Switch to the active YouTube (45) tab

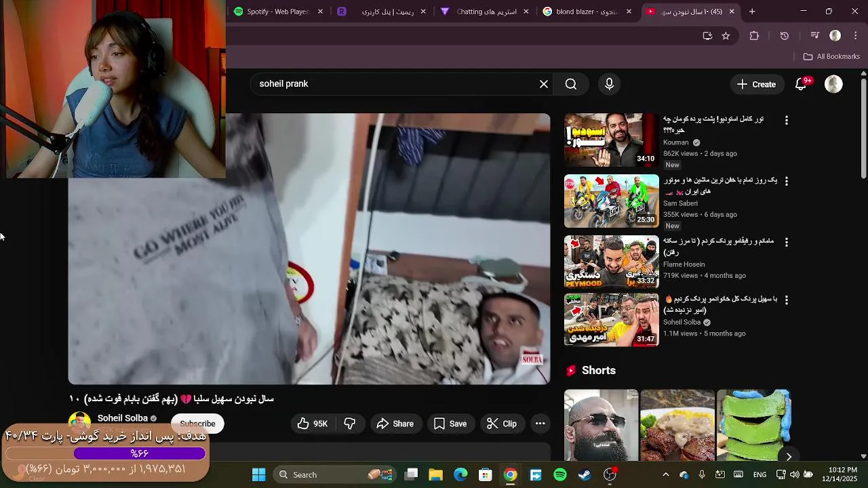690,12
